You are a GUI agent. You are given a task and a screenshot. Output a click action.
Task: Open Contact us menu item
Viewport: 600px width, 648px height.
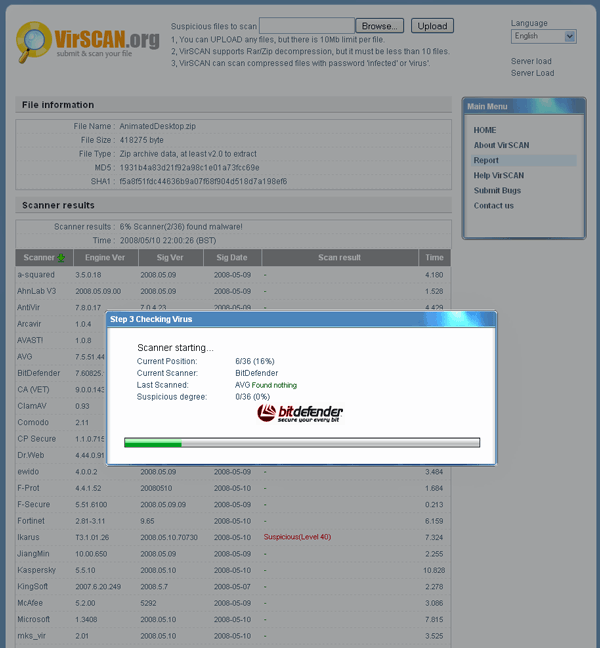(493, 205)
